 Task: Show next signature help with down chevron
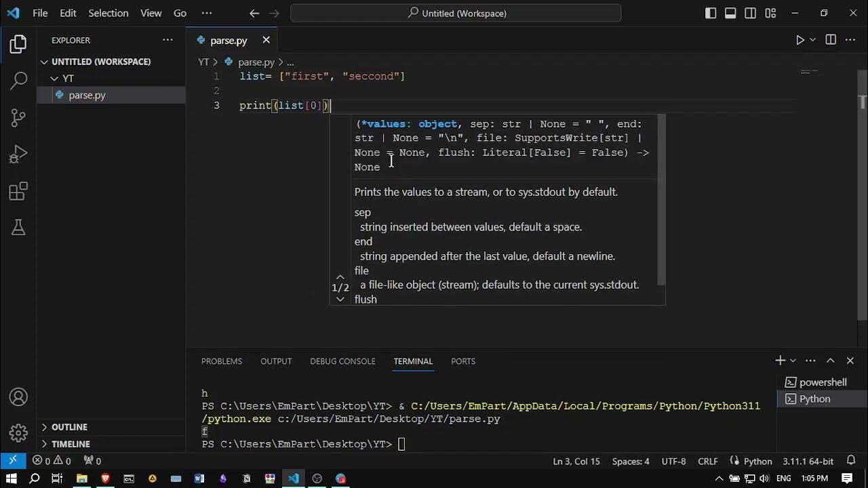[340, 299]
